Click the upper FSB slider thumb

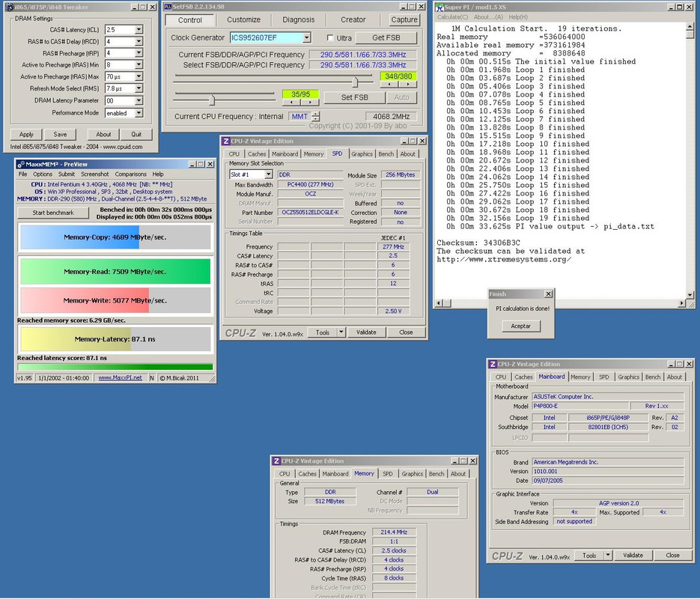coord(355,82)
